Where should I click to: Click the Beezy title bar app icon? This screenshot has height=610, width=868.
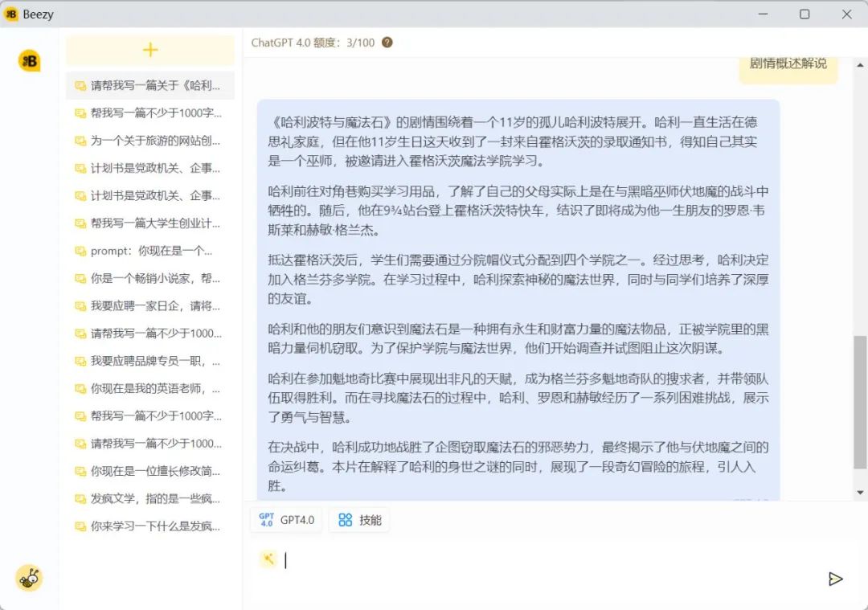[11, 14]
